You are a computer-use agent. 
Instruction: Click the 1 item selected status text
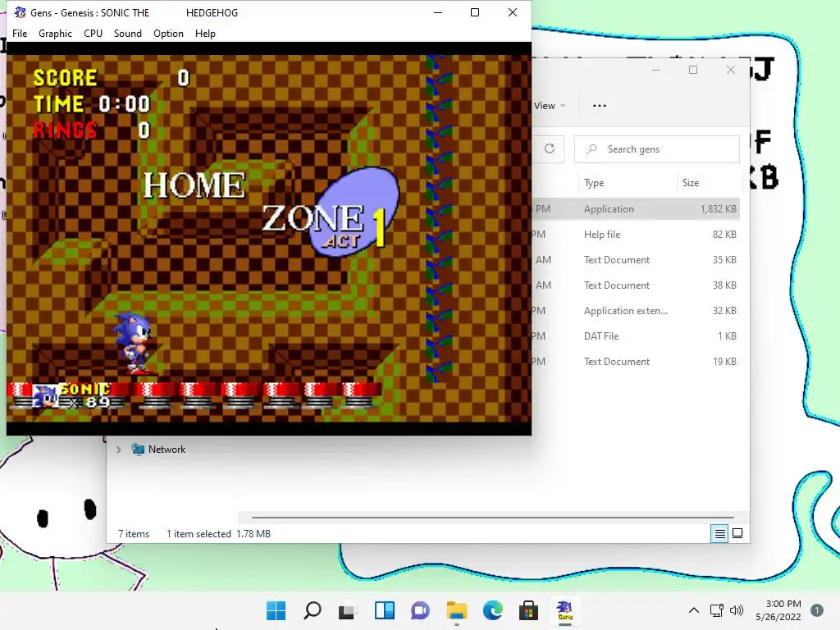tap(199, 533)
